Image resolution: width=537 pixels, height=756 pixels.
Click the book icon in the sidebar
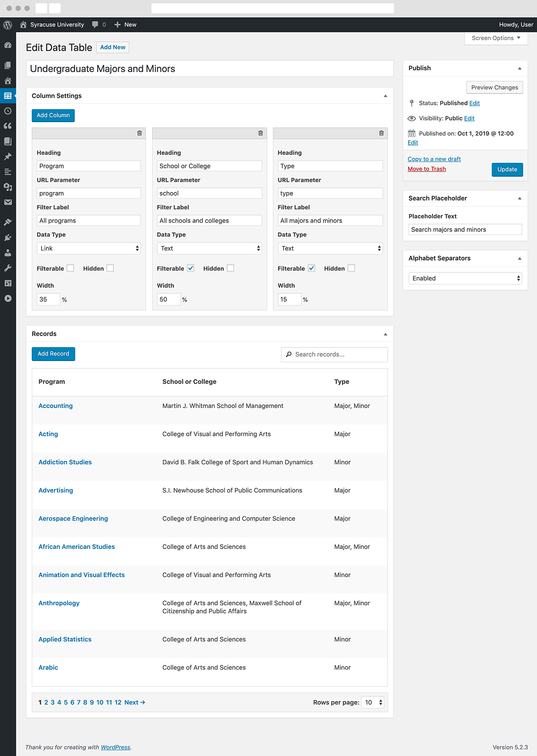click(8, 141)
